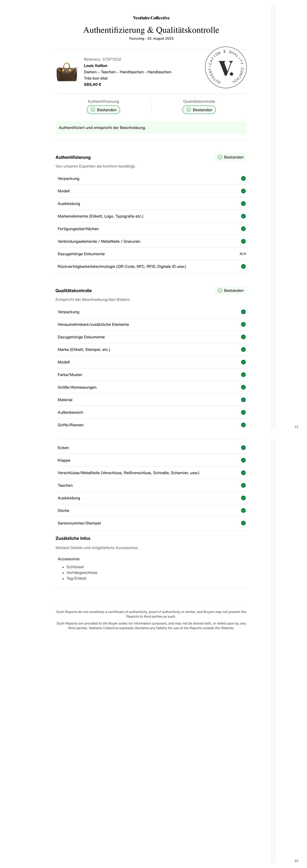
Task: Click the green checkmark beside Klappe
Action: (243, 460)
